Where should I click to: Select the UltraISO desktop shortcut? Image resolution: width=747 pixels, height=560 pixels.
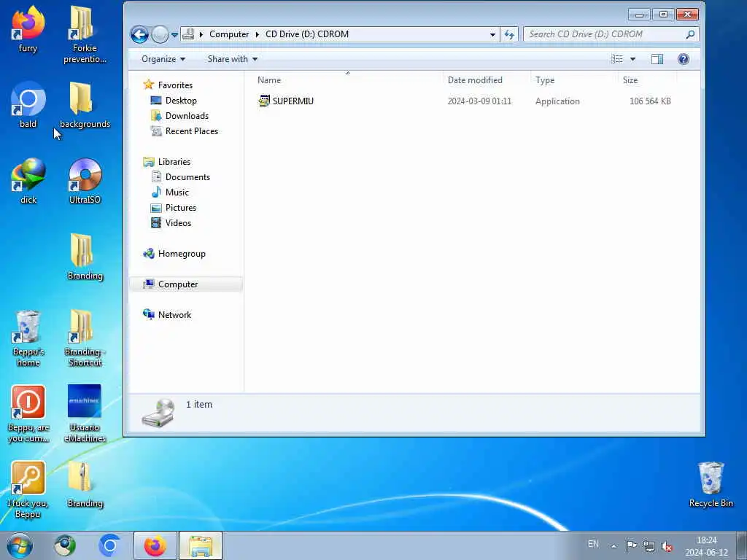click(85, 181)
